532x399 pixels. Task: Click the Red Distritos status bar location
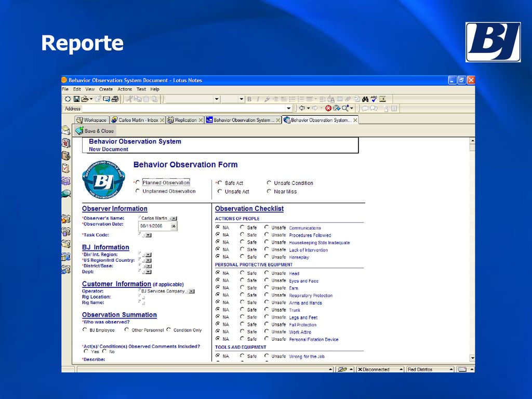point(430,369)
